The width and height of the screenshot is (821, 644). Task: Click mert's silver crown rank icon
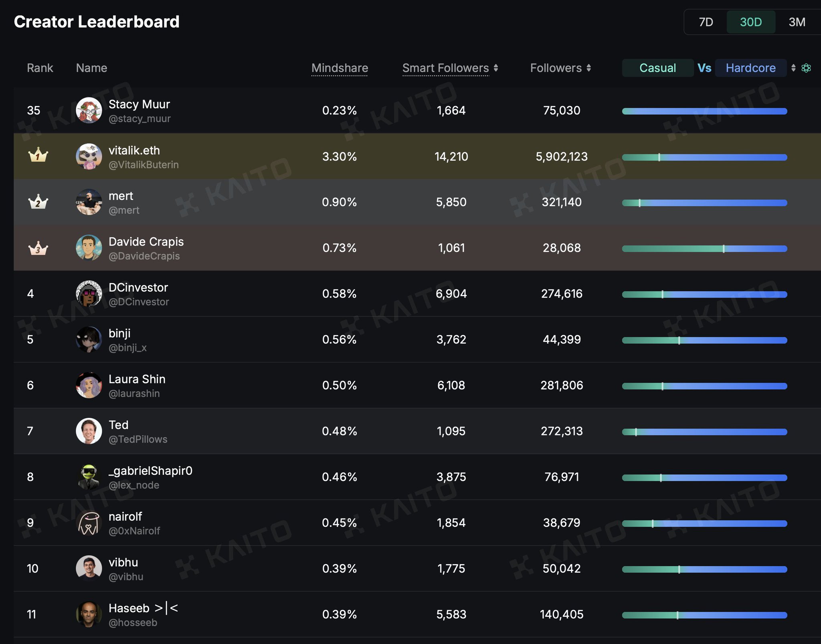pyautogui.click(x=38, y=202)
